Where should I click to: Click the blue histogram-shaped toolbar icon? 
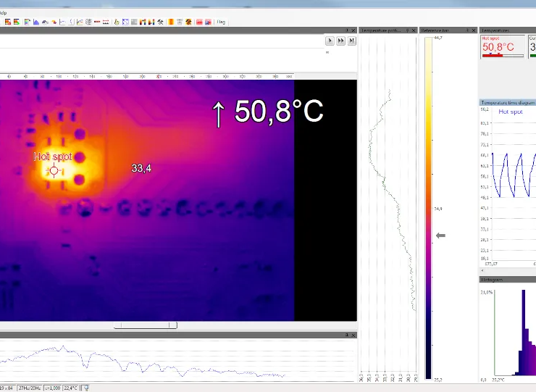pos(36,22)
